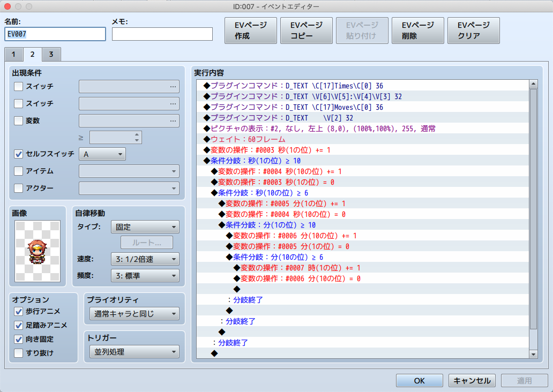
Task: Select the 変数の操作 #0005 分(1の位) = 0 line
Action: tap(363, 246)
